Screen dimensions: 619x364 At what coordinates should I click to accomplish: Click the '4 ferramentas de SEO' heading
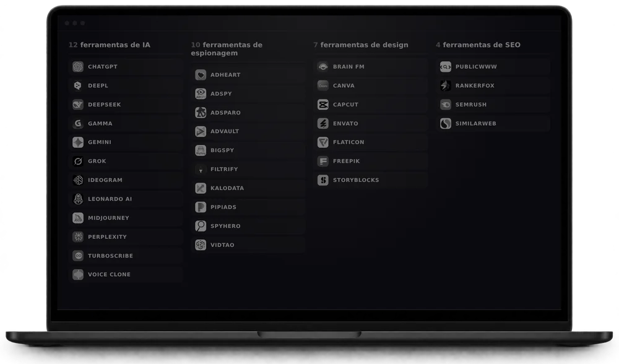(x=478, y=45)
